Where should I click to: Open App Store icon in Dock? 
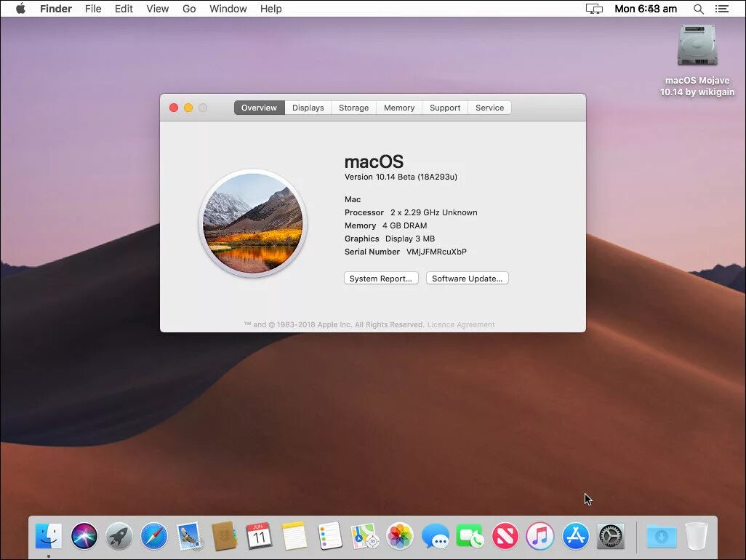click(575, 536)
